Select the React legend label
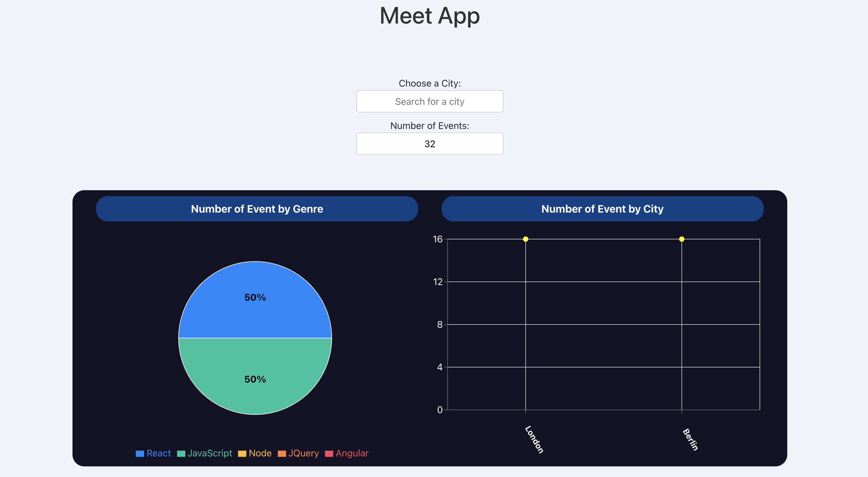 pyautogui.click(x=159, y=453)
